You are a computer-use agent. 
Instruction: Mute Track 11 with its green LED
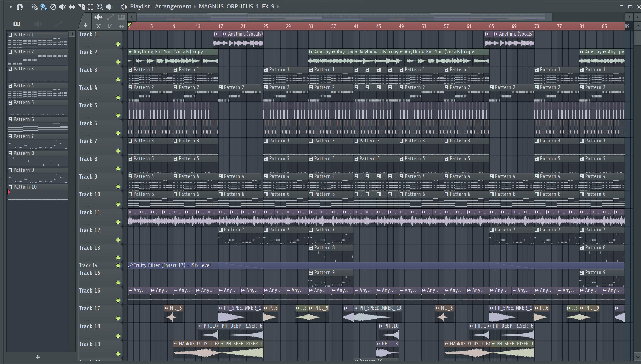(x=118, y=222)
